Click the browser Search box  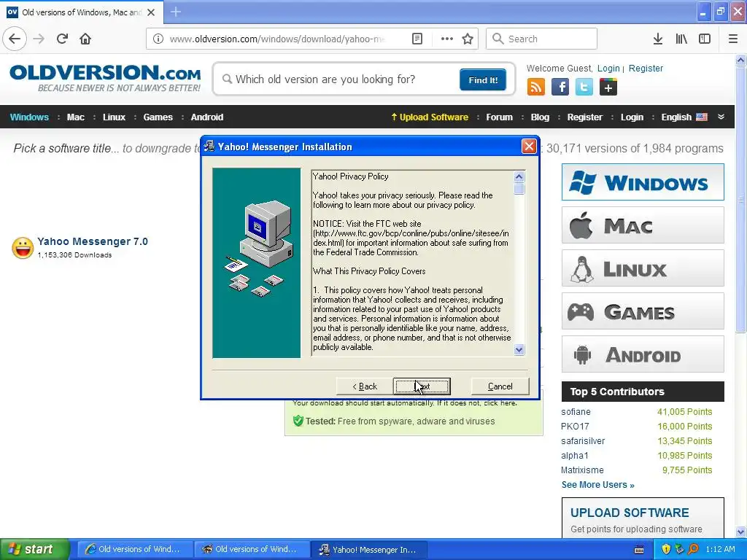541,39
